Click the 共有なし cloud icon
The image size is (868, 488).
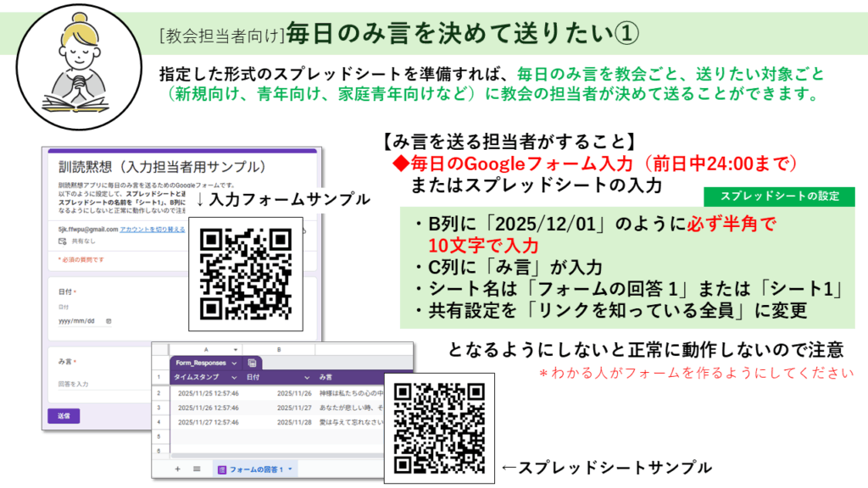click(x=62, y=241)
